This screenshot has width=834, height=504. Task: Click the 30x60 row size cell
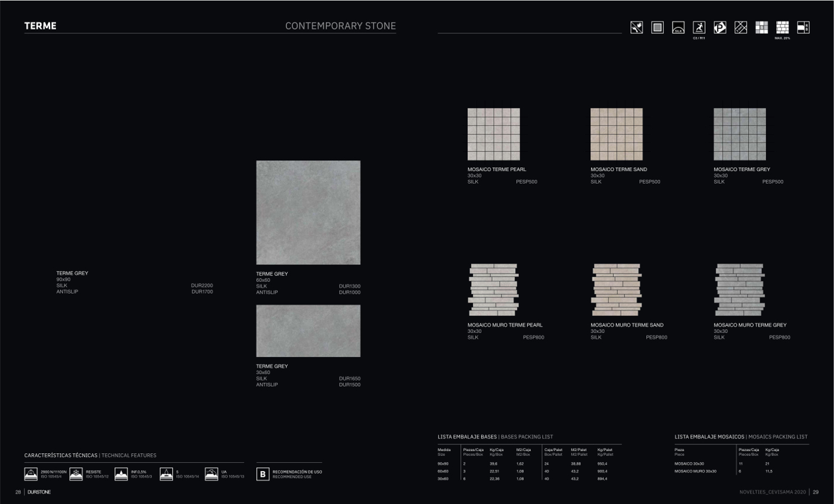point(443,478)
